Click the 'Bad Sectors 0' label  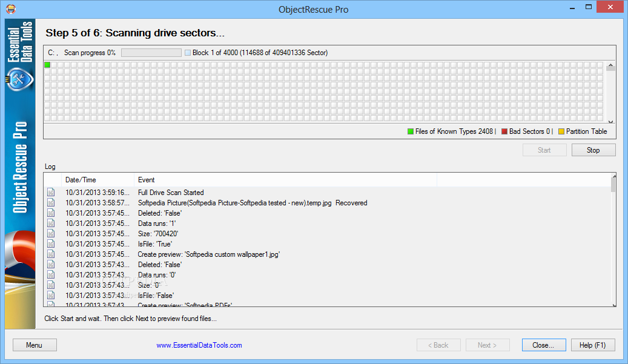(529, 131)
